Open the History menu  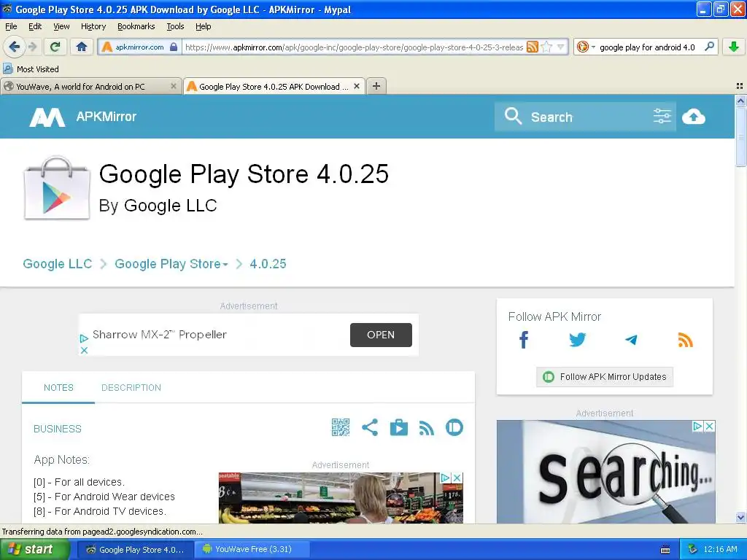[x=93, y=26]
